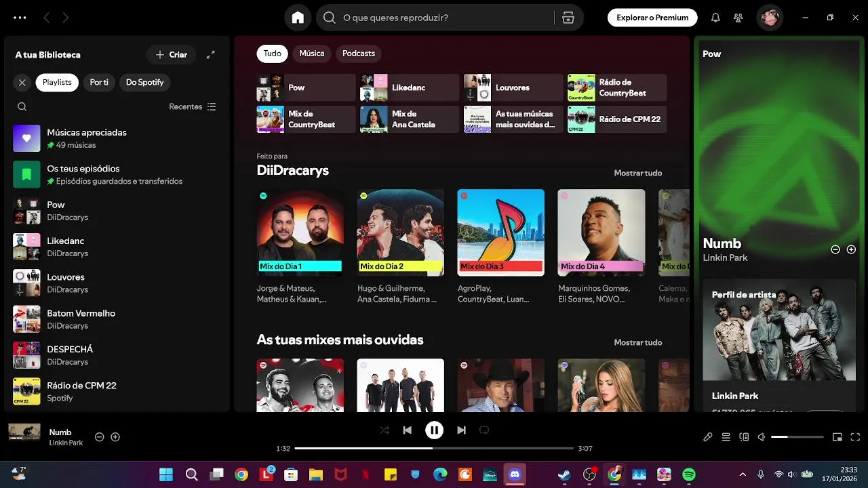This screenshot has width=868, height=488.
Task: Open Músicas apreciadas in library
Action: [115, 138]
